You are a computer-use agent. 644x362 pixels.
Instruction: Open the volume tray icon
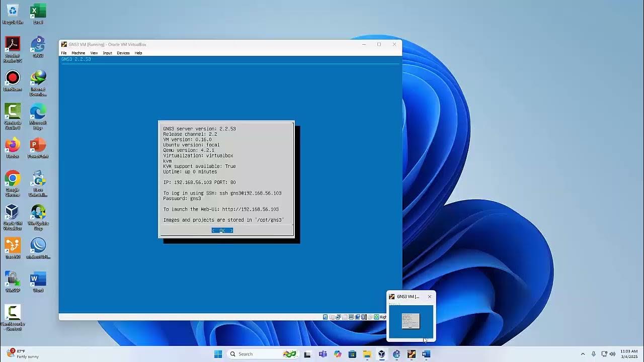(x=613, y=354)
